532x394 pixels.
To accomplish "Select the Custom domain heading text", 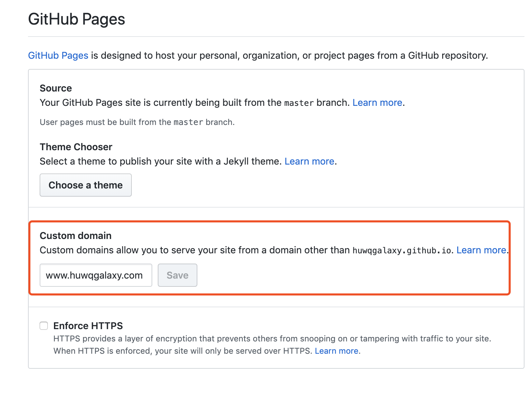I will (76, 236).
